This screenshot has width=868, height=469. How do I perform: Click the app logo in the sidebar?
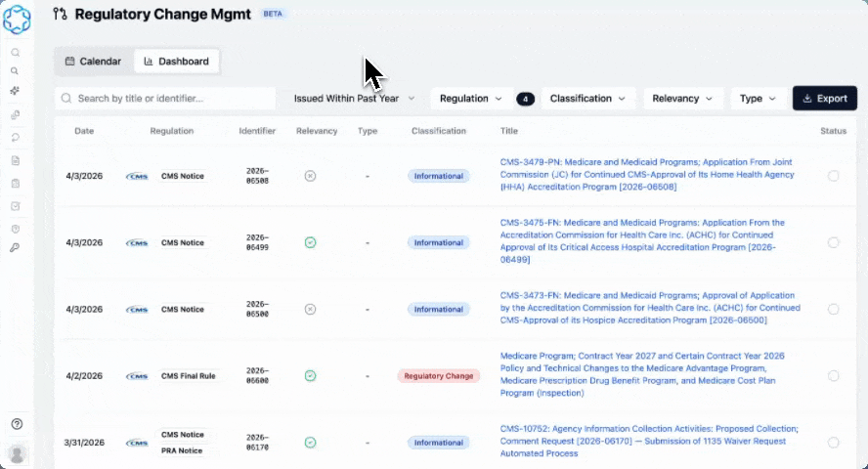coord(17,20)
